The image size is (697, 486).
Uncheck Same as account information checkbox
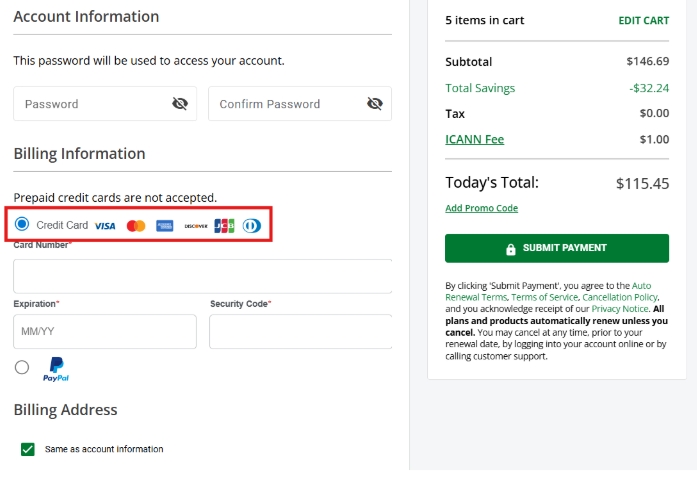[x=28, y=449]
